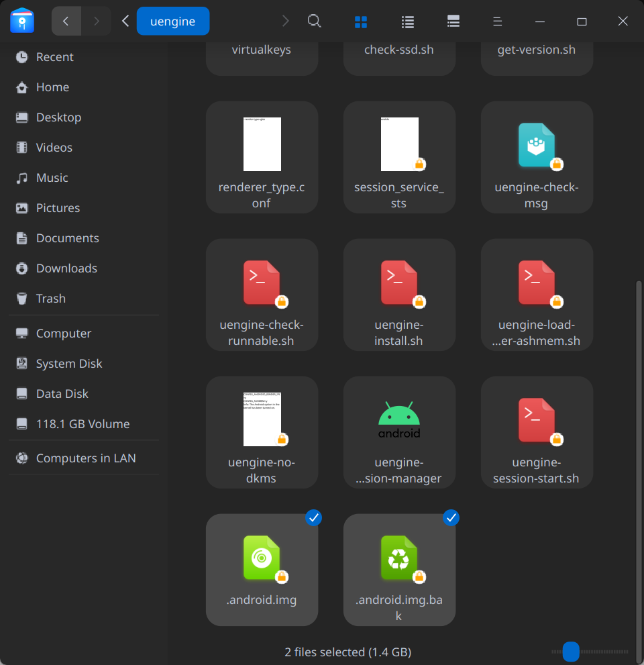Switch to the detailed tree view
Screen dimensions: 644x665
pos(453,21)
